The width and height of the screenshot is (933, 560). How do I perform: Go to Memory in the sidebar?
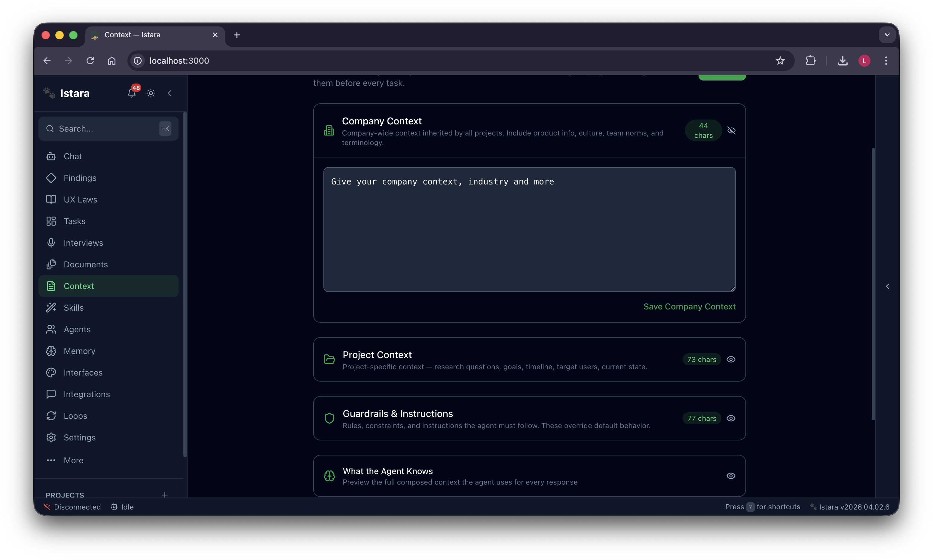click(79, 351)
